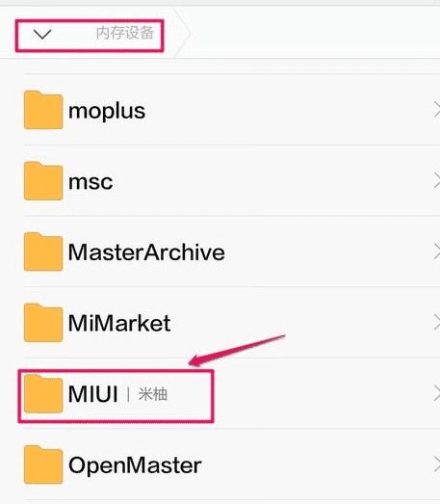440x504 pixels.
Task: Select the MasterArchive folder icon
Action: click(x=43, y=252)
